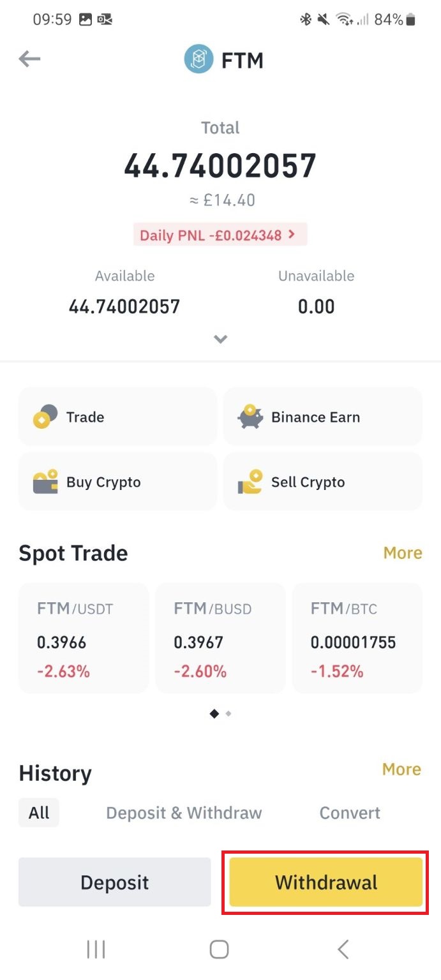This screenshot has height=980, width=441.
Task: Open the FTM/BTC trading pair card
Action: pos(357,638)
